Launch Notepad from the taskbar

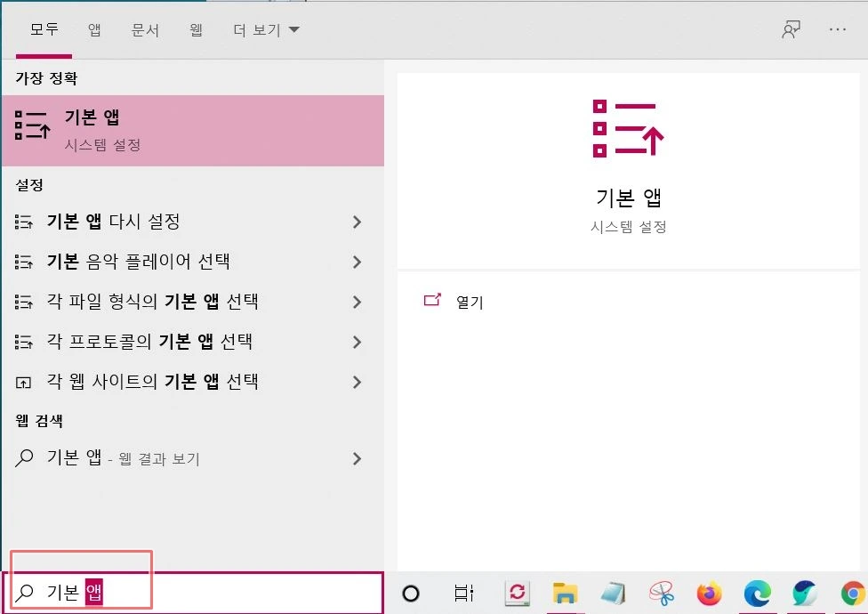(x=614, y=594)
